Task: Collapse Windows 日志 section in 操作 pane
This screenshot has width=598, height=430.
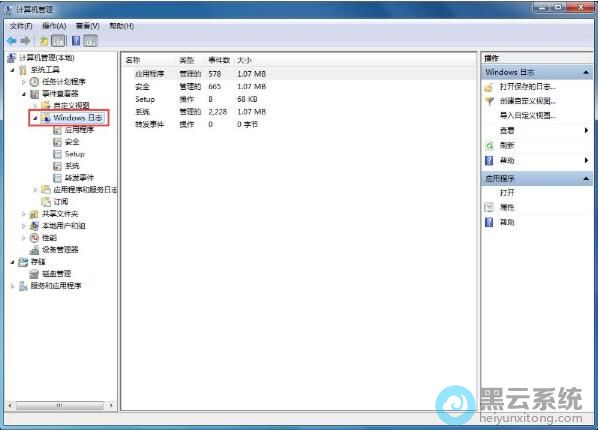Action: 586,72
